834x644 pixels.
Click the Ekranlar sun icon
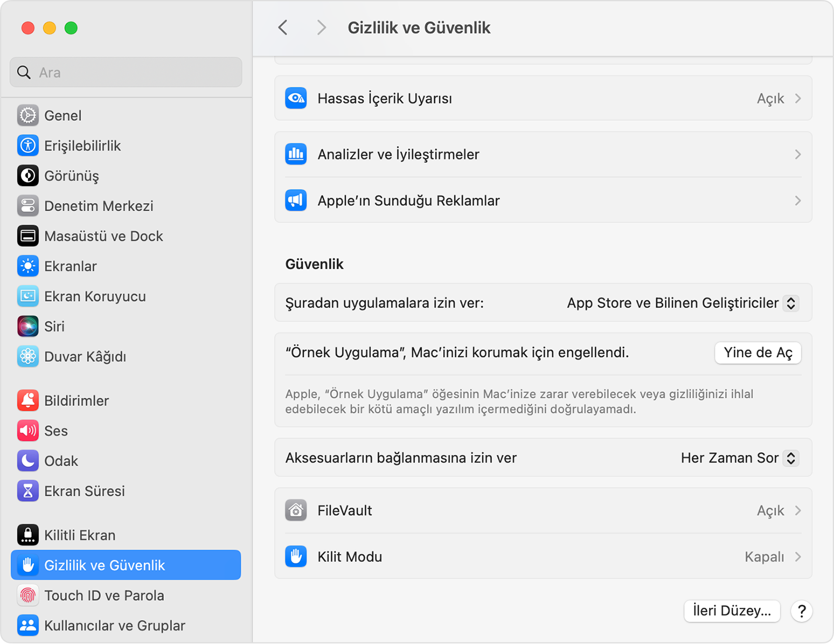coord(28,266)
